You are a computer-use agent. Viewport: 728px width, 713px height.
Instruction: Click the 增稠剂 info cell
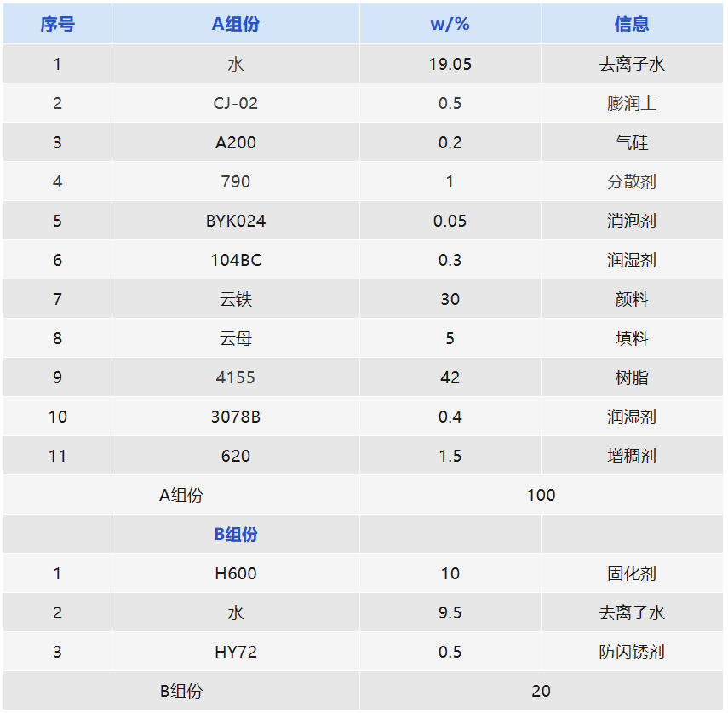pyautogui.click(x=632, y=456)
